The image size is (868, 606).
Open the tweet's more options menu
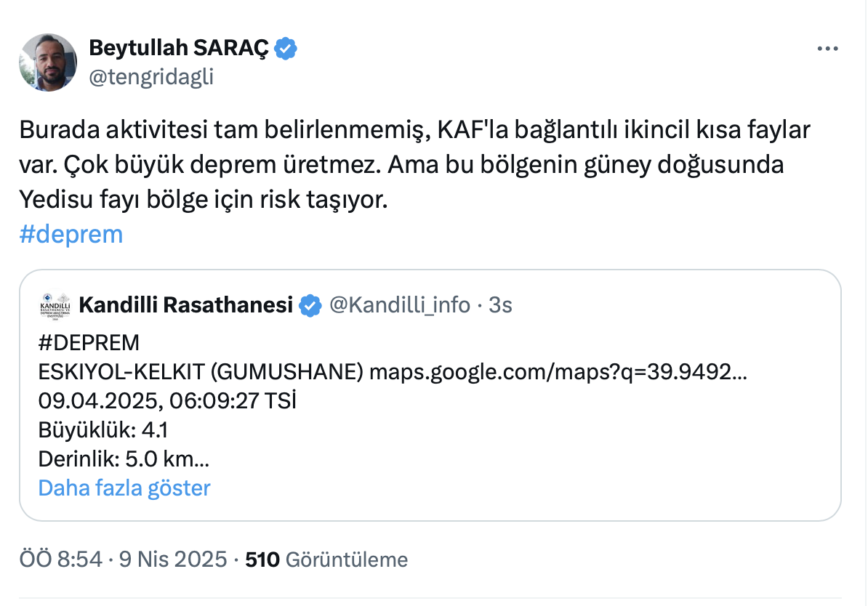tap(828, 49)
